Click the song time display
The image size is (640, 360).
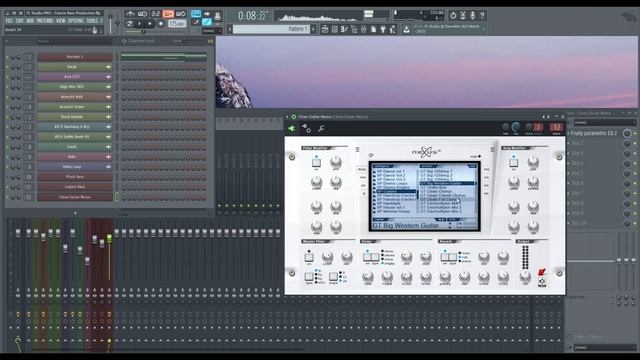point(252,16)
